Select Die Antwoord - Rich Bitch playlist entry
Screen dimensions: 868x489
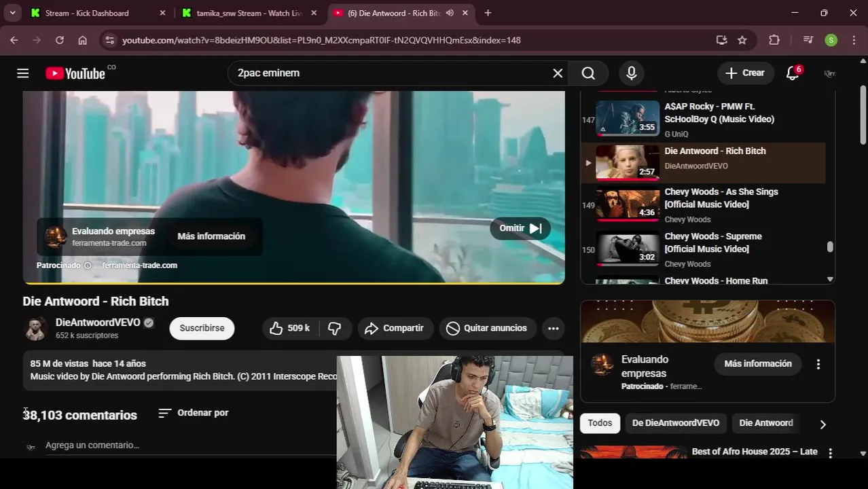(x=703, y=163)
